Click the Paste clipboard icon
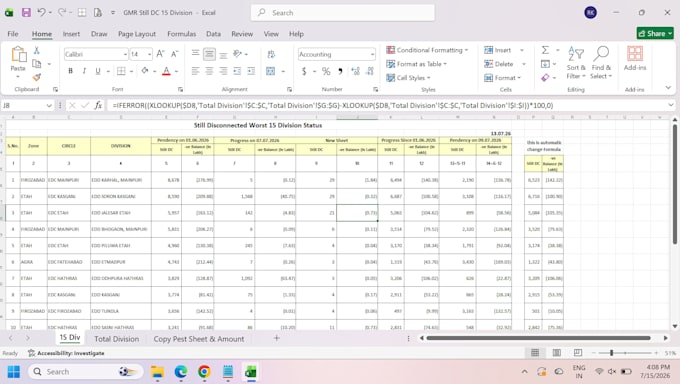680x384 pixels. tap(18, 54)
